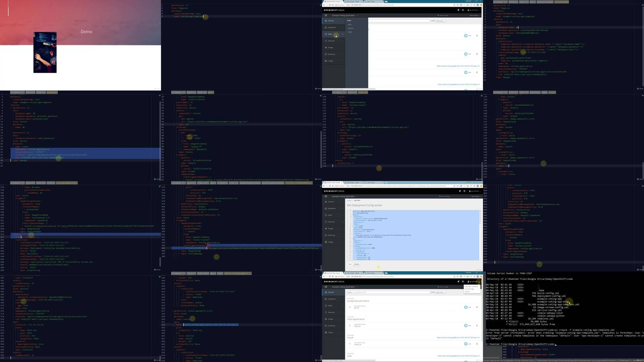Click the text 'image-stream-config.yml' in the terminal listing
644x362 pixels.
[553, 307]
